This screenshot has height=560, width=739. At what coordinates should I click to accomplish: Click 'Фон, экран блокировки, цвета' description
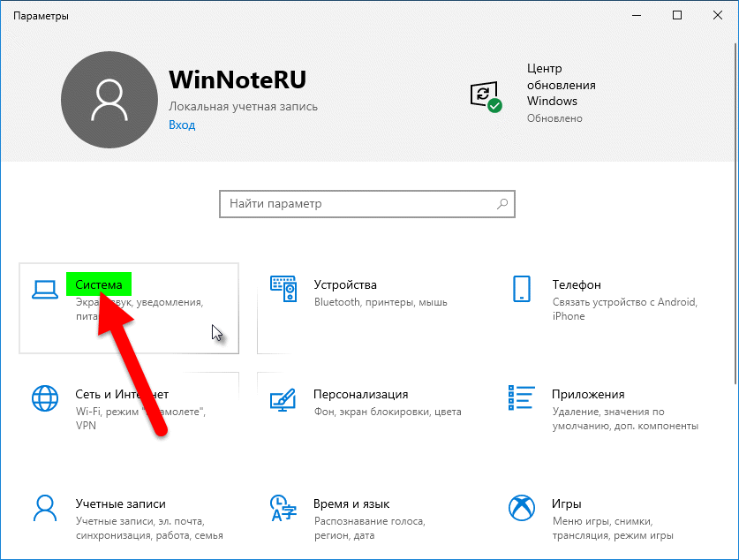click(x=388, y=412)
